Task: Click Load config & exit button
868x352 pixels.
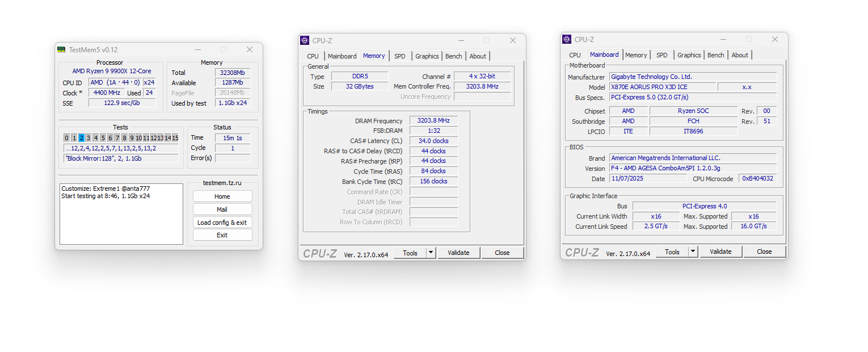Action: tap(222, 223)
